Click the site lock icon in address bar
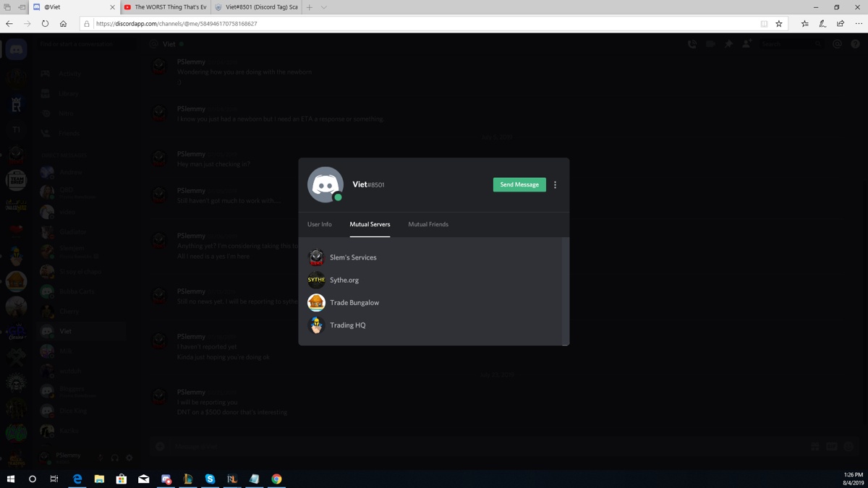 87,24
